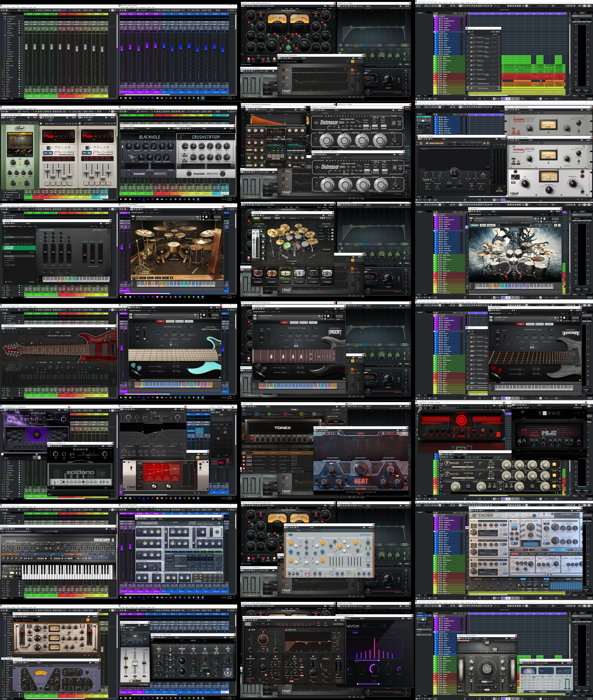Screen dimensions: 593x700
Task: Toggle SYNC under H-Reverb Pre Delay
Action: 249,136
